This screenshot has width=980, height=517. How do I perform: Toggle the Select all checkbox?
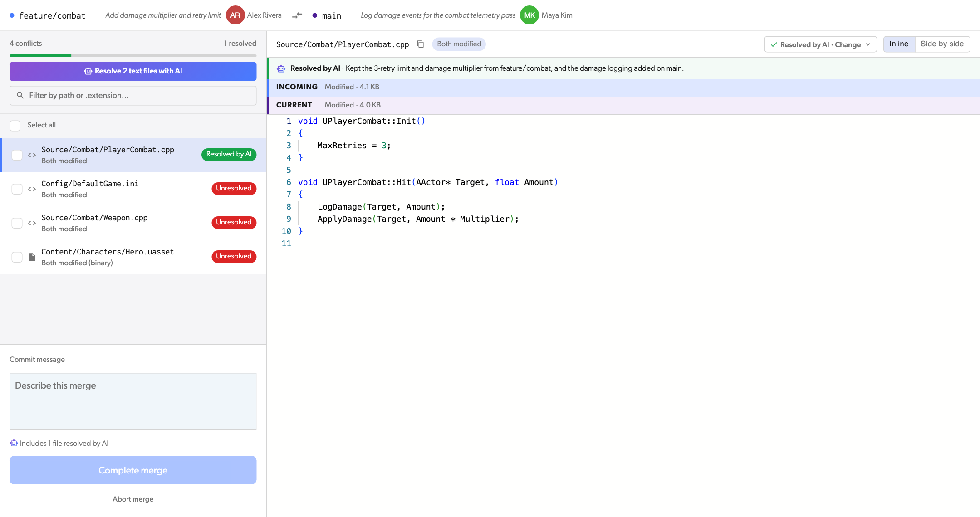coord(15,126)
